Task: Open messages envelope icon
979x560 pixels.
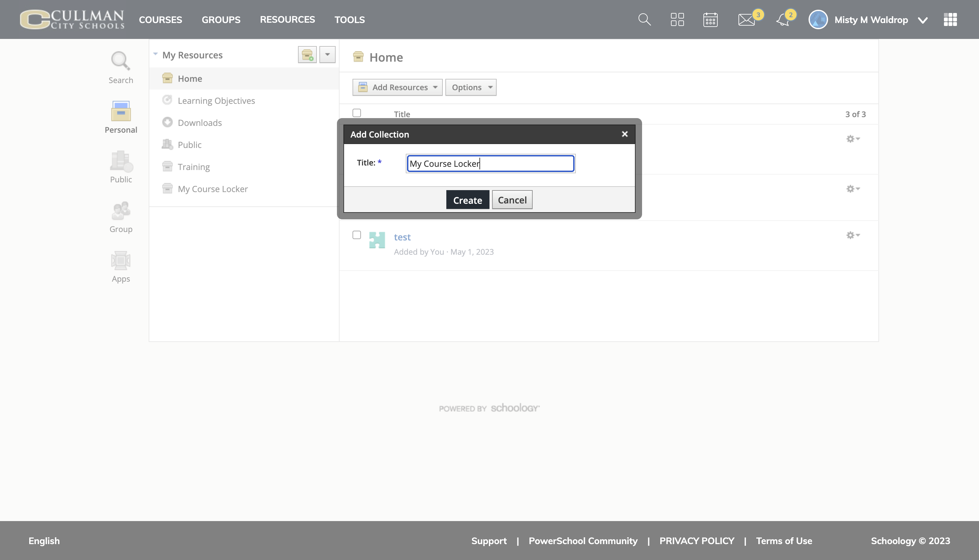Action: click(x=746, y=19)
